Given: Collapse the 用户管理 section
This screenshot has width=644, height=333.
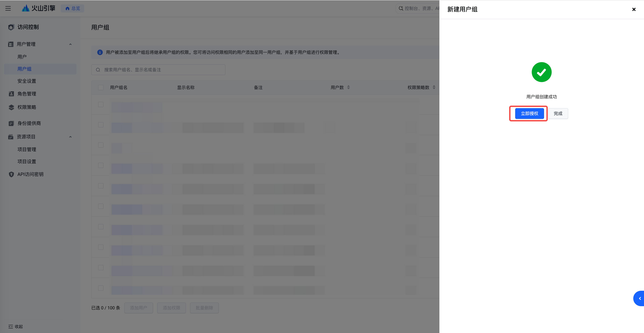Looking at the screenshot, I should [x=70, y=44].
